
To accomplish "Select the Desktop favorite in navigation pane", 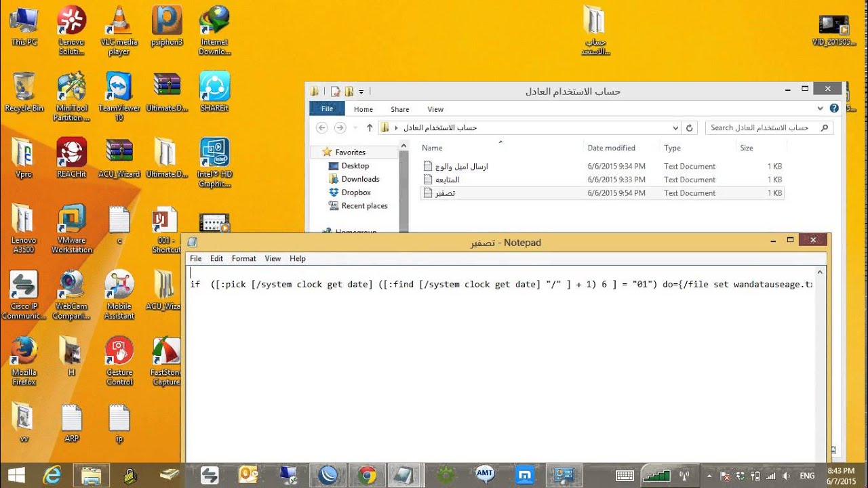I will pos(355,165).
